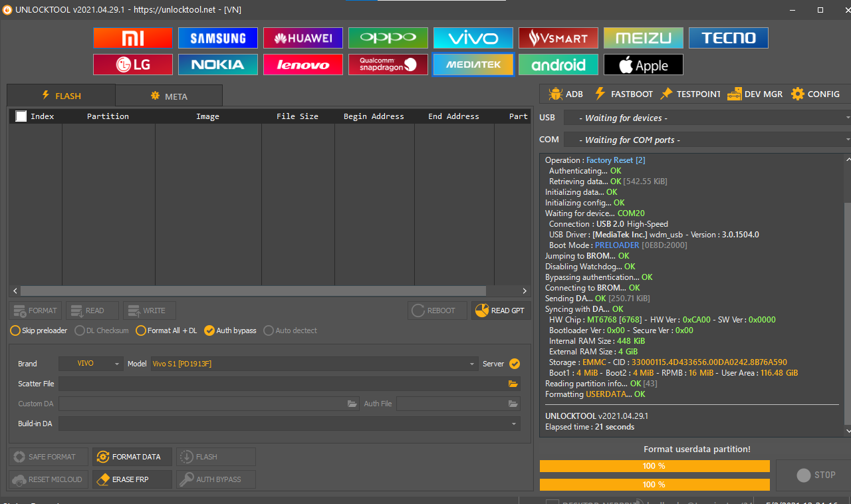Open the DEV MGR tab

pos(755,94)
